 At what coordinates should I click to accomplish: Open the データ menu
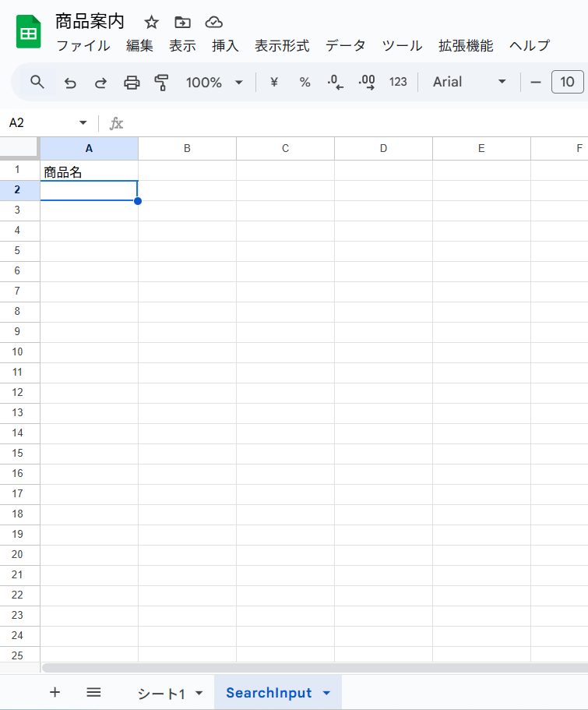click(x=345, y=46)
